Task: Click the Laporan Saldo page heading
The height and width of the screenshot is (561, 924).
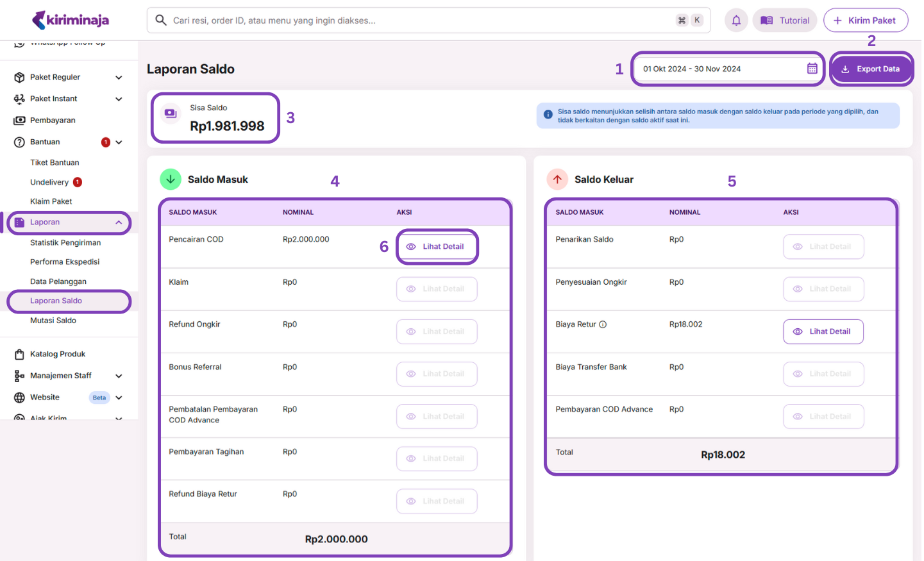Action: point(190,69)
